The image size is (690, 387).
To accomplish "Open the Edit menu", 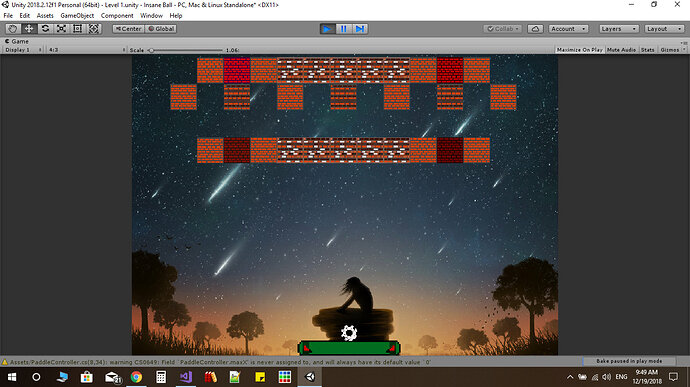I will [25, 15].
